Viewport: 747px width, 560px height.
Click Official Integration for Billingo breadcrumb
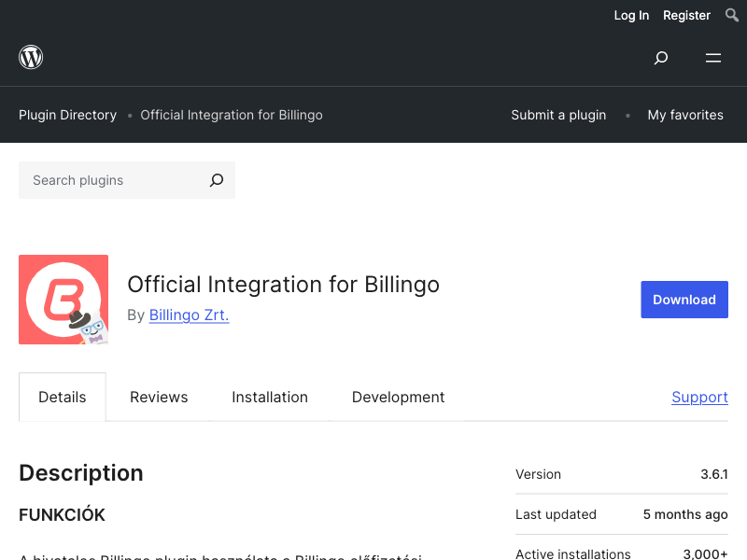tap(232, 115)
